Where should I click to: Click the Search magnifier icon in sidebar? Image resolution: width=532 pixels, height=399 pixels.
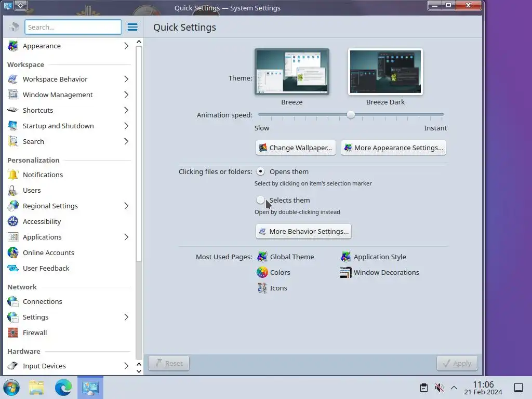13,141
